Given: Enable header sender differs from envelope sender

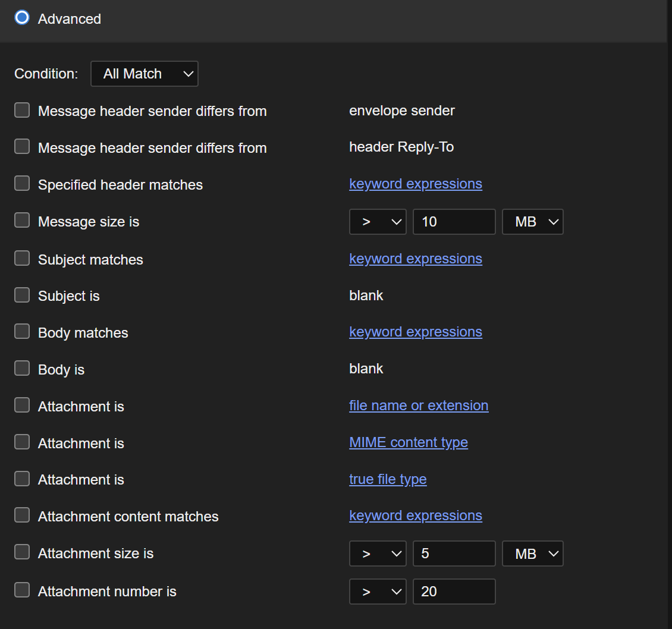Looking at the screenshot, I should tap(22, 111).
